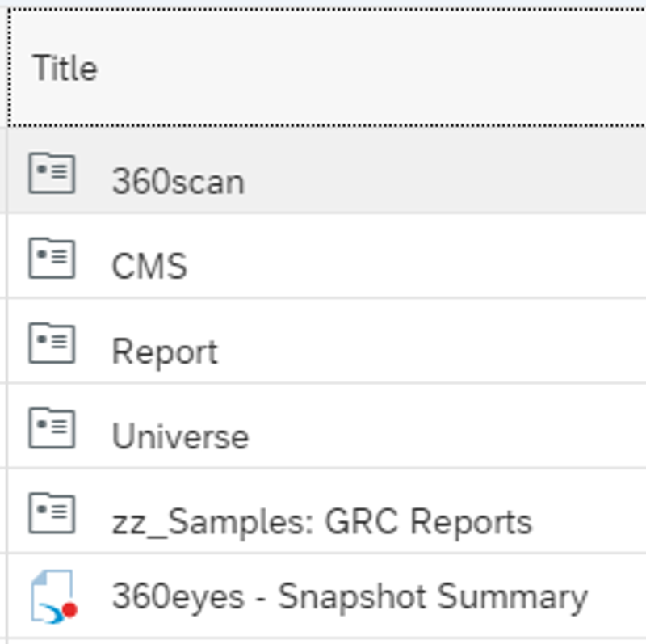This screenshot has height=644, width=646.
Task: Click the CMS folder icon
Action: pyautogui.click(x=52, y=259)
